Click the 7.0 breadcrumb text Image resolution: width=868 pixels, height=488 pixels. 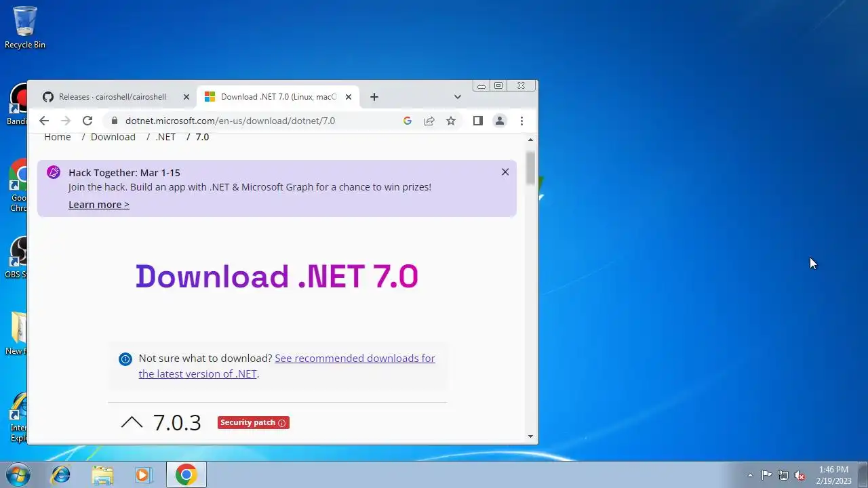click(x=202, y=137)
